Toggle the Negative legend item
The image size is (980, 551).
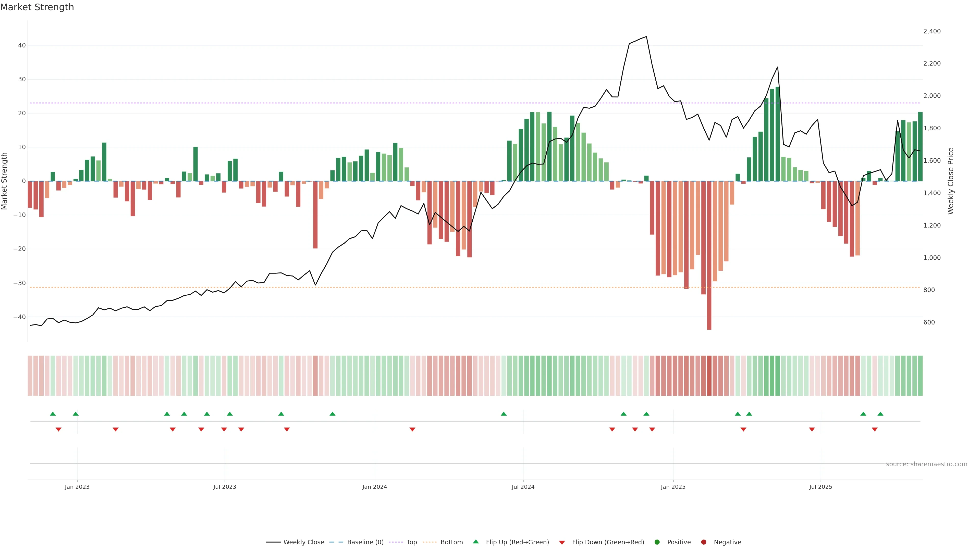(x=727, y=542)
